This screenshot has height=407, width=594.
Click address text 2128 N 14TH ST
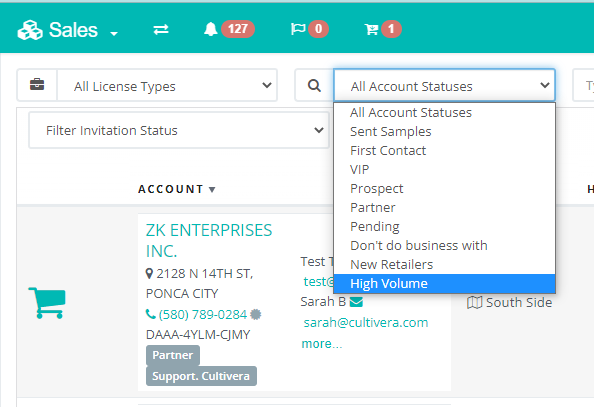click(x=205, y=274)
